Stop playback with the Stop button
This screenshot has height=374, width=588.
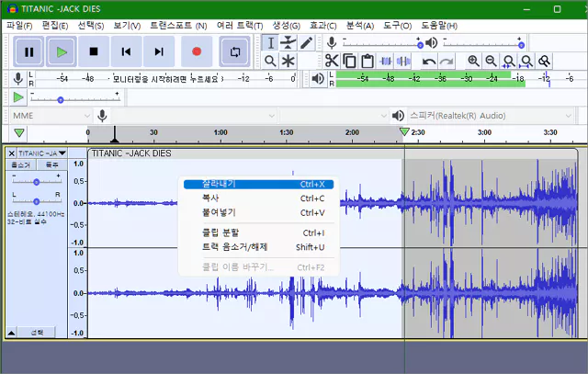(94, 51)
